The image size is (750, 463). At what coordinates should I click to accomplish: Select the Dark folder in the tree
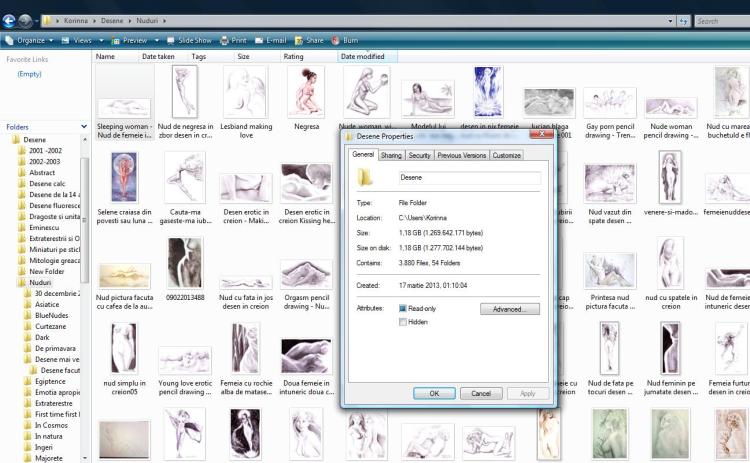pos(42,338)
